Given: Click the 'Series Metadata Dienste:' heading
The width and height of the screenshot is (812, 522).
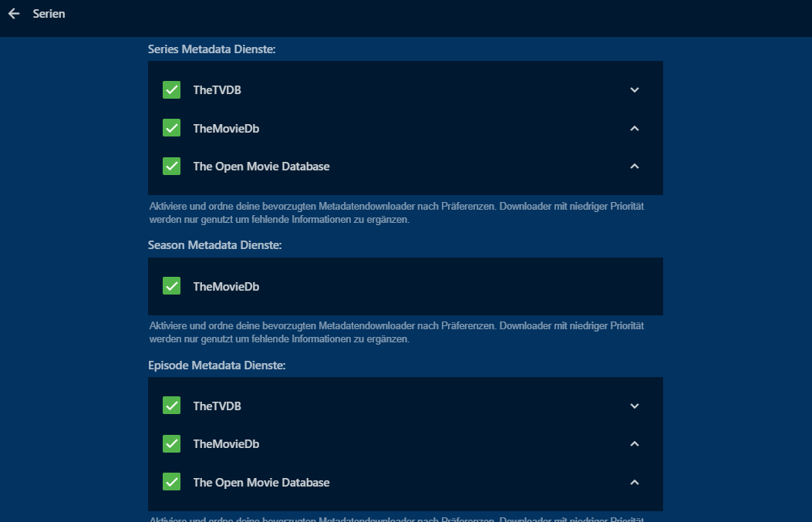Looking at the screenshot, I should click(212, 49).
